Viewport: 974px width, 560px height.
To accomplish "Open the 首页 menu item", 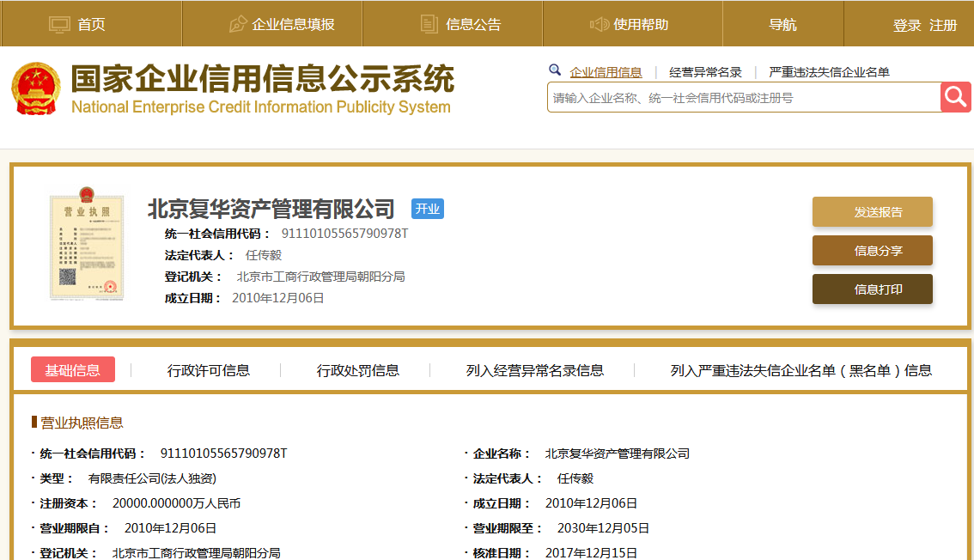I will (x=91, y=24).
